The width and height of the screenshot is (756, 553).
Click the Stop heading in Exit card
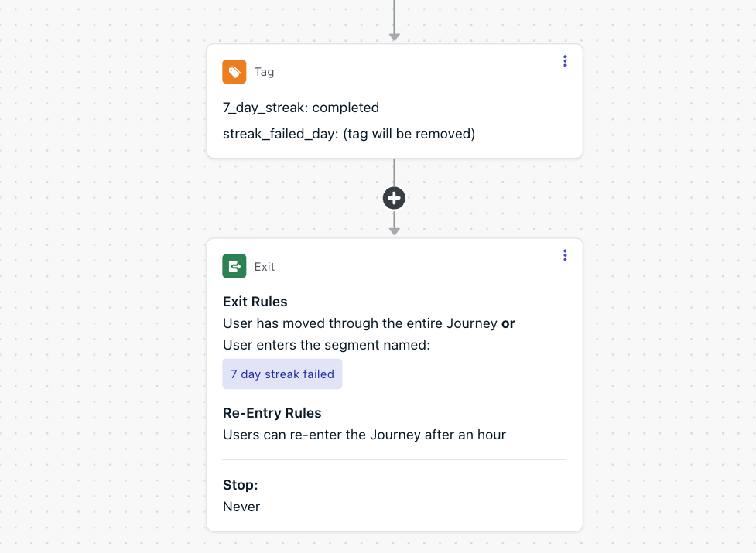240,485
